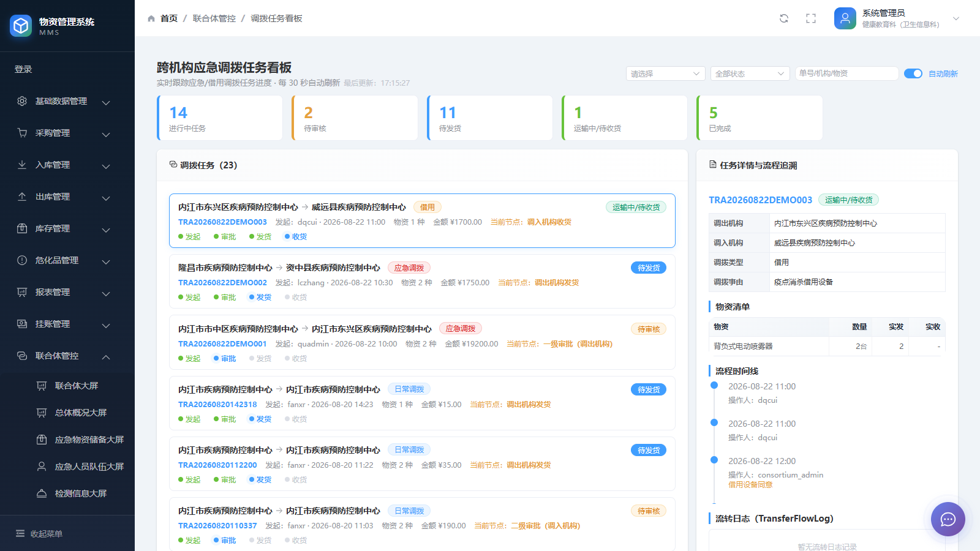Collapse the 联合体管控 menu chevron
This screenshot has width=980, height=551.
(x=106, y=357)
